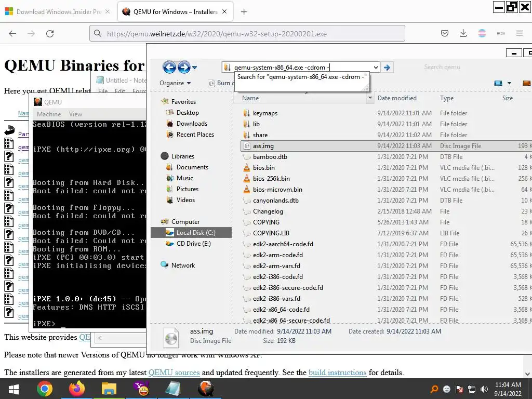
Task: Select Desktop in the navigation pane
Action: (x=187, y=113)
